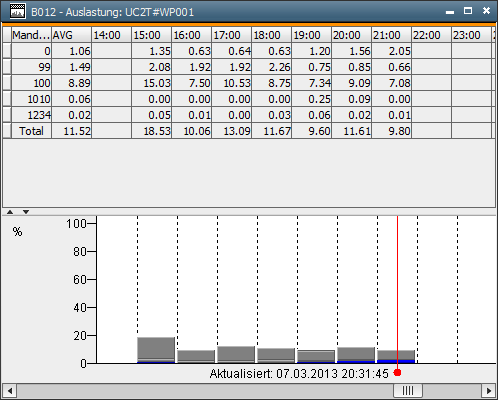This screenshot has width=498, height=400.
Task: Click Total value 18.53 at 15:00
Action: tap(152, 131)
